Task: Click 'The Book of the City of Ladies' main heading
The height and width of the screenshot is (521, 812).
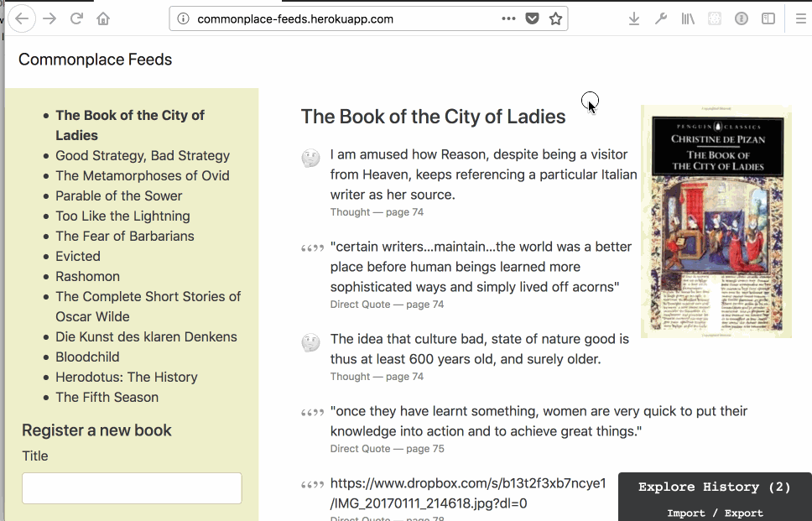Action: (x=433, y=117)
